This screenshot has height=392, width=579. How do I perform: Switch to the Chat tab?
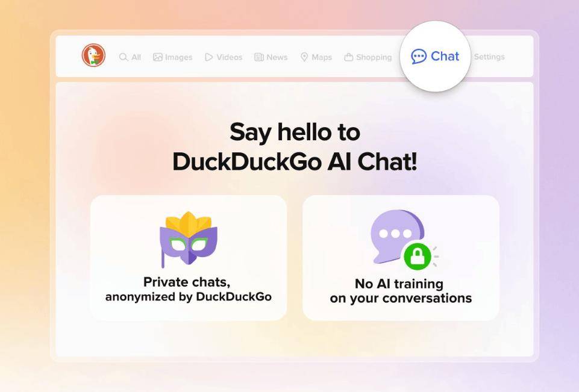(x=436, y=56)
